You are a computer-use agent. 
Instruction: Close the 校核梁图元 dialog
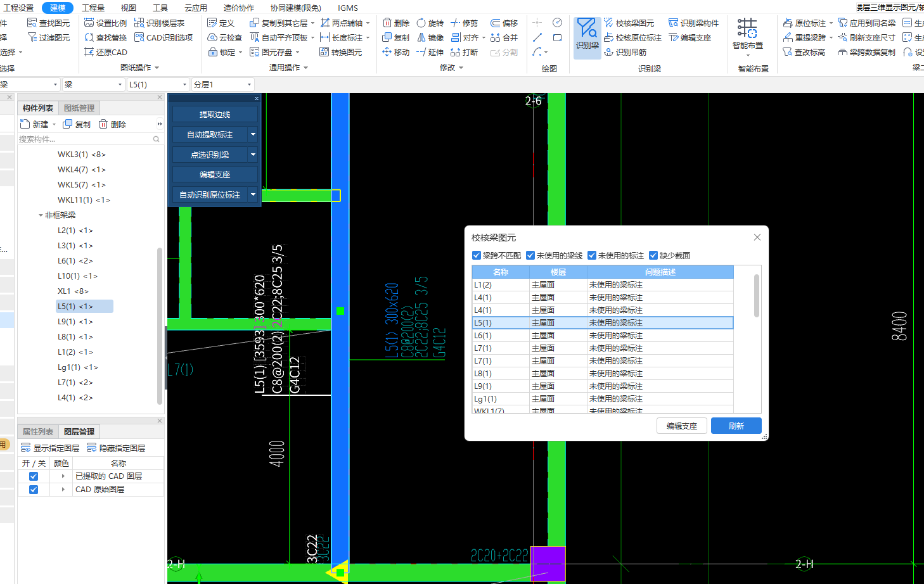coord(757,238)
